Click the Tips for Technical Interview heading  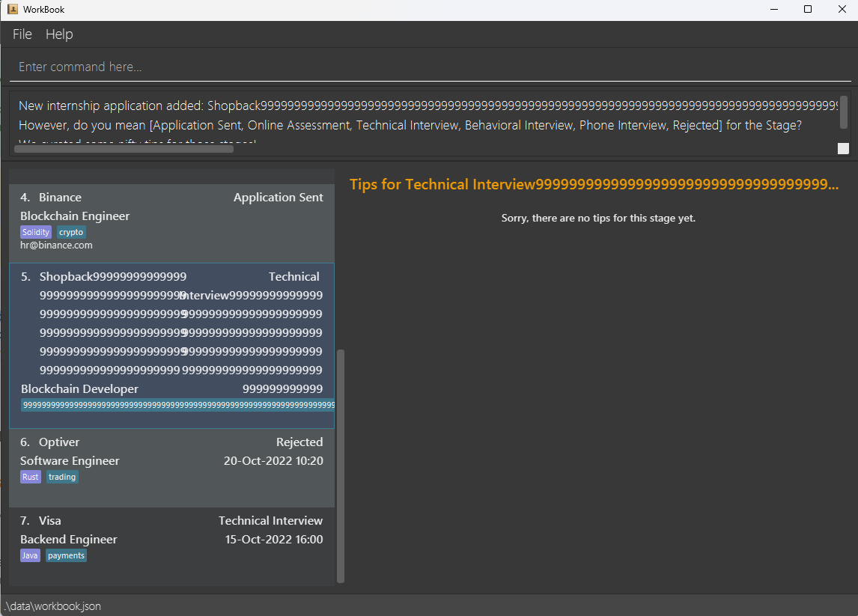click(594, 184)
